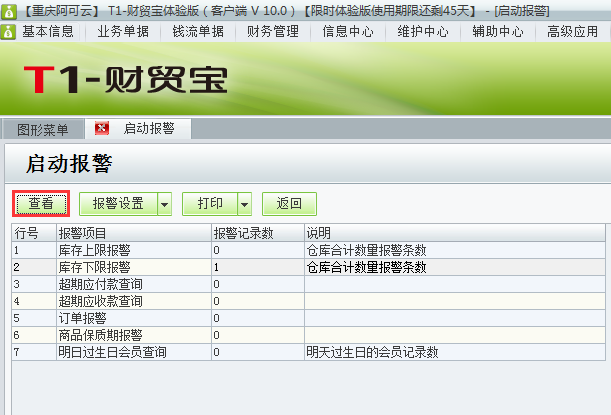Click record count 0 for 订单报警
The image size is (611, 415).
(x=258, y=318)
